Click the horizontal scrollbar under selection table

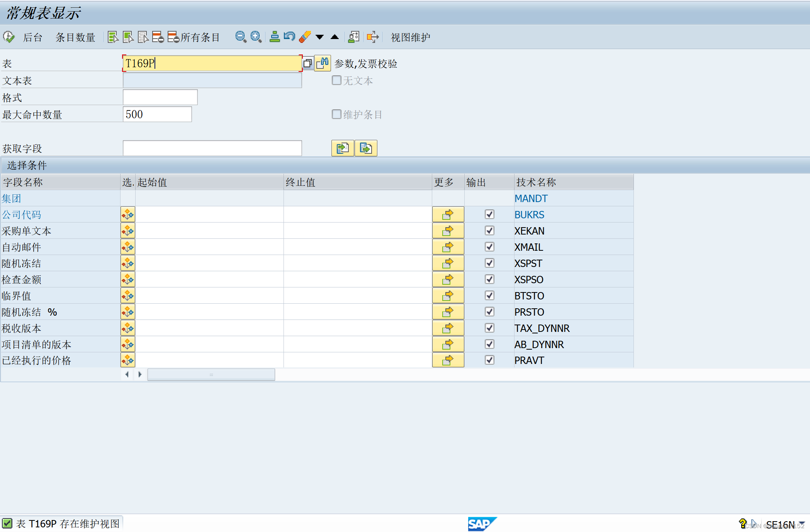[211, 374]
